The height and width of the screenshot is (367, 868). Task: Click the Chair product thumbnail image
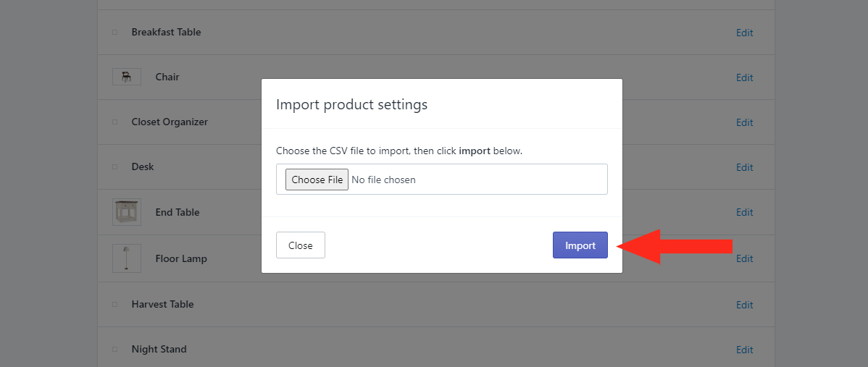tap(127, 77)
